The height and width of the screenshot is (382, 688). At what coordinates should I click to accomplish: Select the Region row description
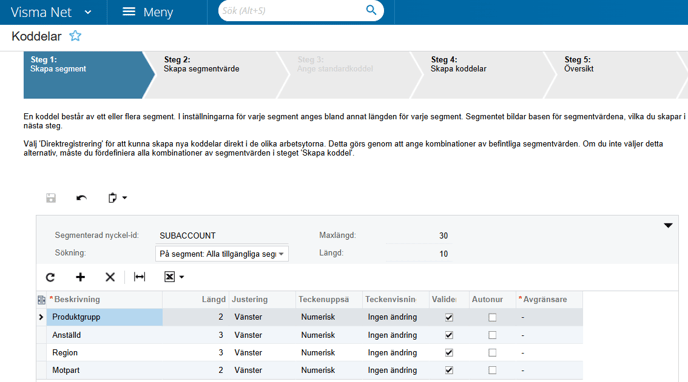105,353
